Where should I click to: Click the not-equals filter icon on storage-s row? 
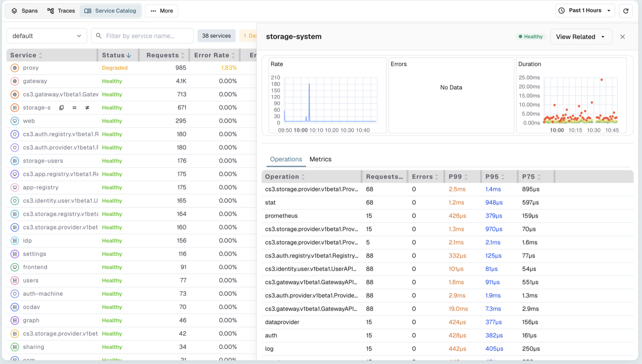tap(87, 108)
